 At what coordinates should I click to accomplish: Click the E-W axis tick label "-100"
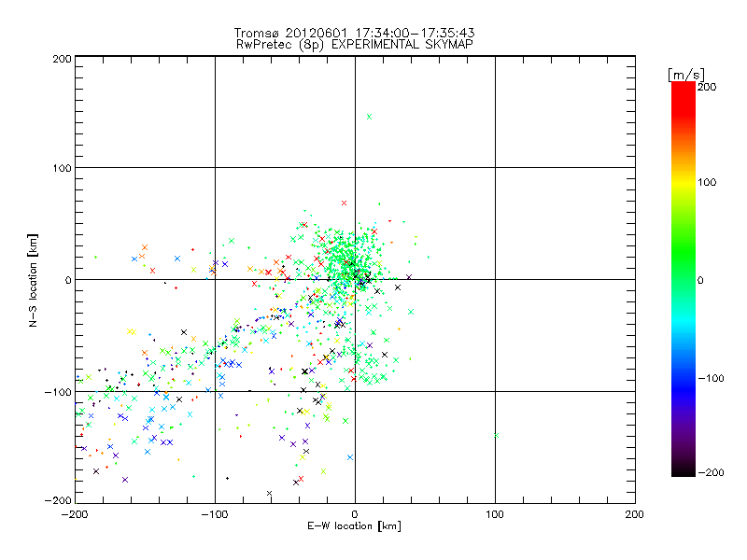coord(215,515)
